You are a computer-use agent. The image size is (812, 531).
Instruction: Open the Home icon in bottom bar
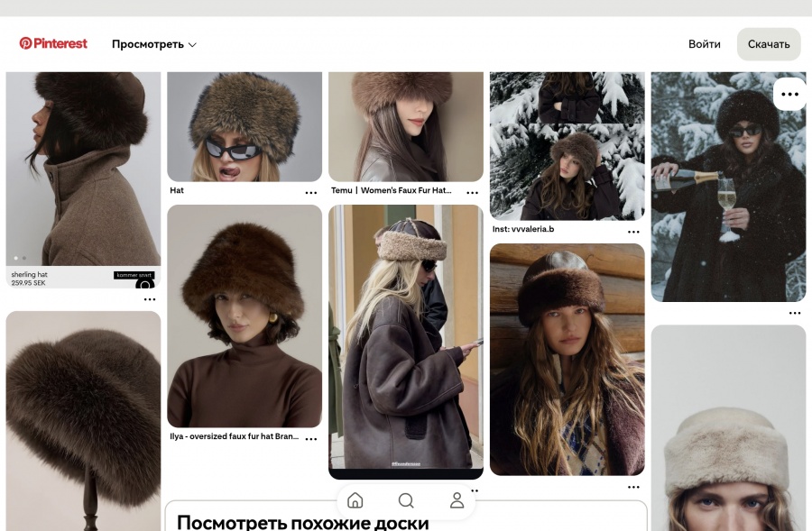point(355,500)
